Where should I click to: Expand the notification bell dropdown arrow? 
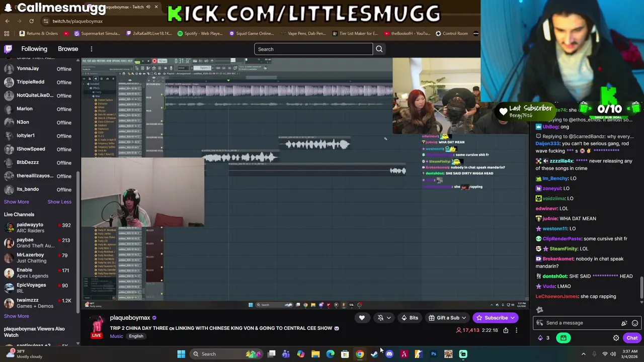389,318
